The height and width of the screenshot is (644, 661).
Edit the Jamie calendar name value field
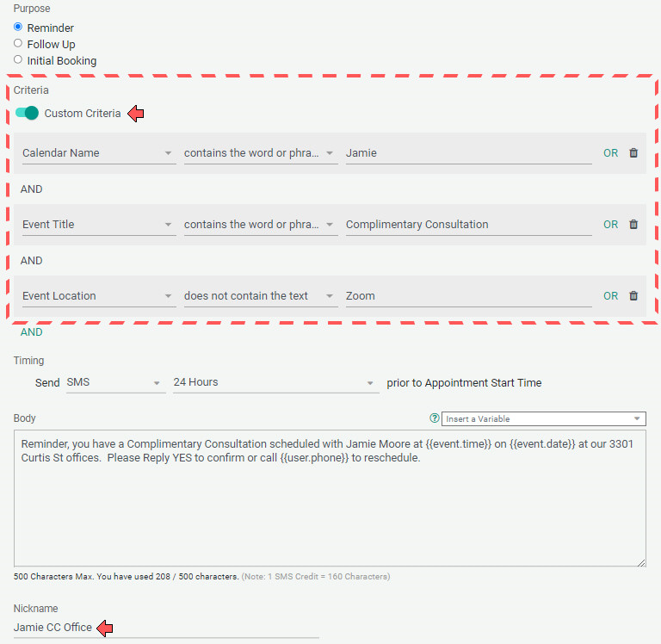coord(469,153)
